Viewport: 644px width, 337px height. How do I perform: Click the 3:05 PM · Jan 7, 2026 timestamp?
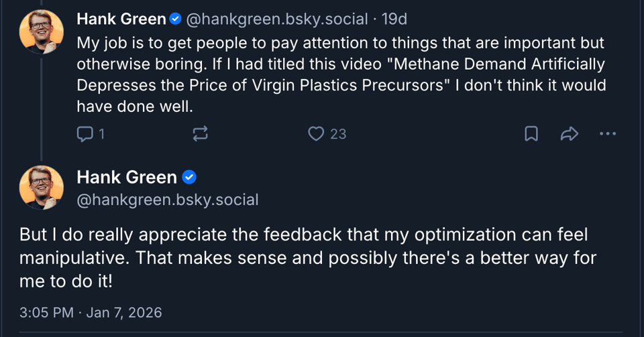91,312
